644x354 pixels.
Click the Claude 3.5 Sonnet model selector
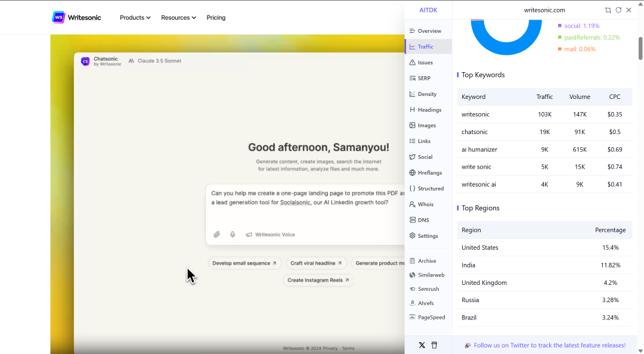155,61
